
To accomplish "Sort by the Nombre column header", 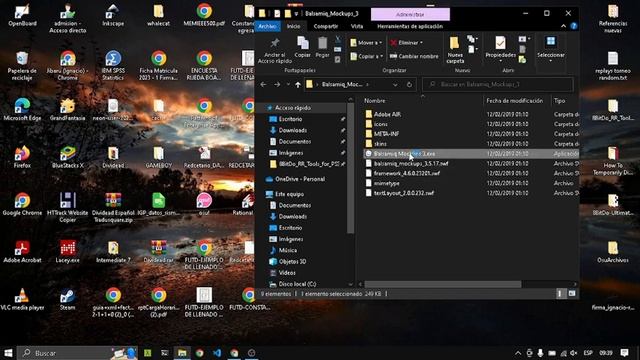I will click(x=374, y=101).
